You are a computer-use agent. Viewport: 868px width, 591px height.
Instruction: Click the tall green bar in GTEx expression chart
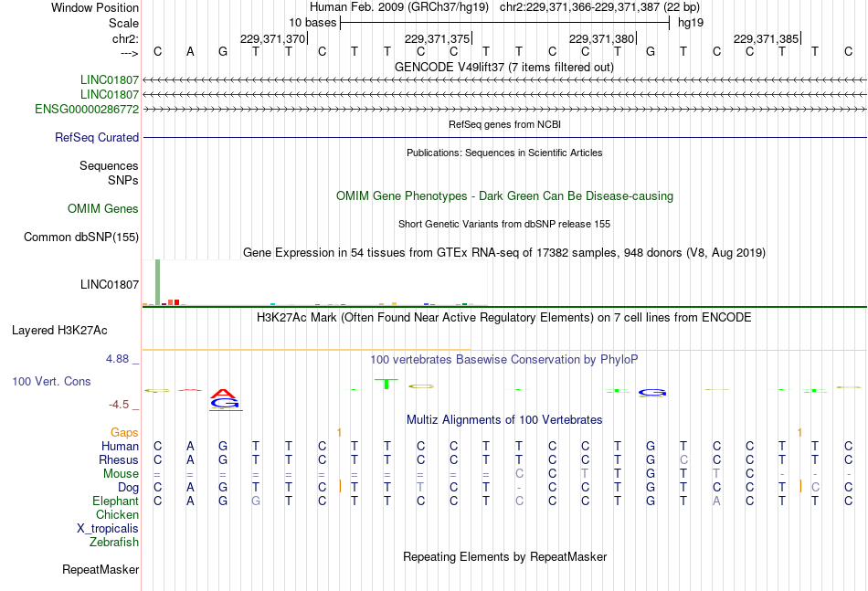[158, 282]
